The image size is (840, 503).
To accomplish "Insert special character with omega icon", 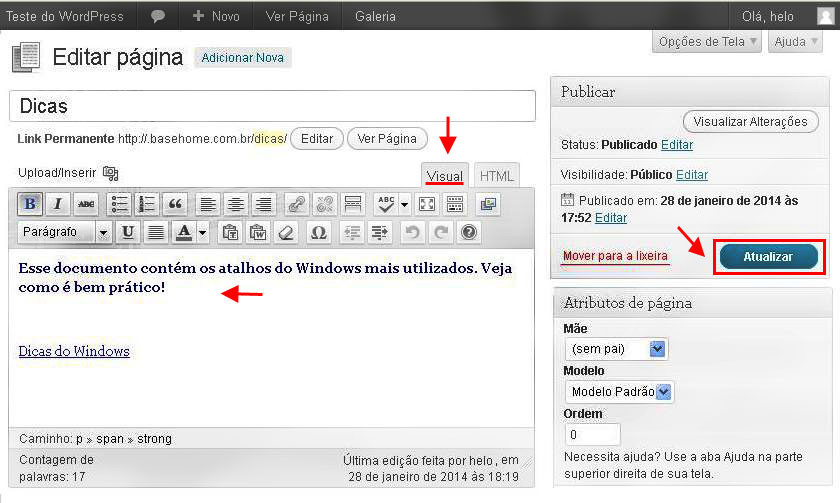I will (318, 233).
